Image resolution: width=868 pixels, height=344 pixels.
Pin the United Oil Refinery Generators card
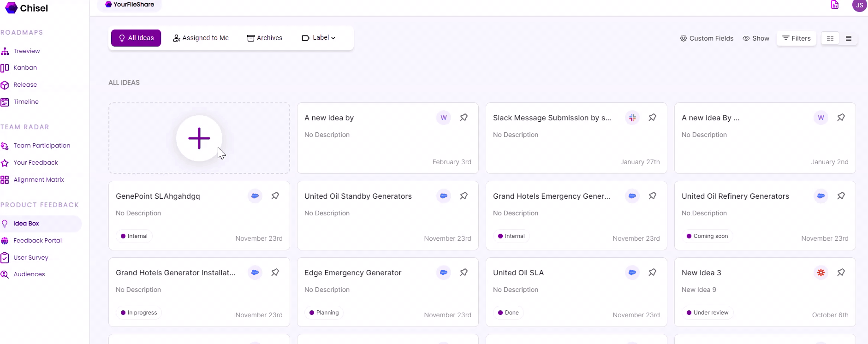[x=841, y=196]
